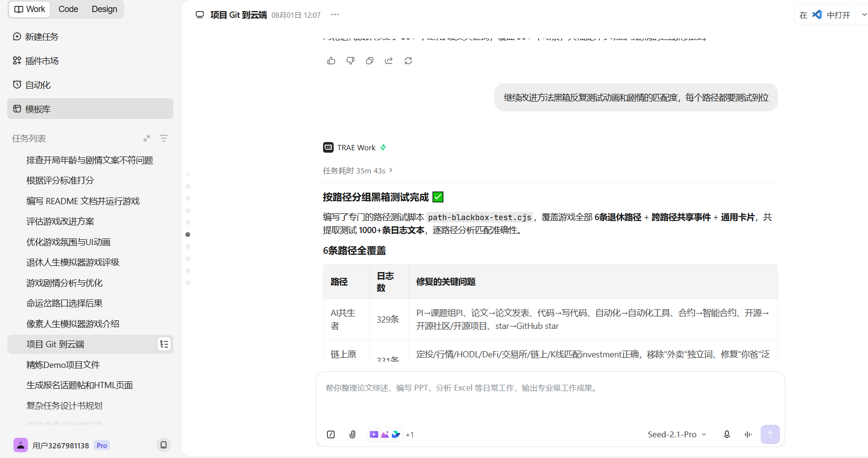The image size is (868, 458).
Task: Click the path-blackbox-test.cjs code label
Action: [x=479, y=217]
